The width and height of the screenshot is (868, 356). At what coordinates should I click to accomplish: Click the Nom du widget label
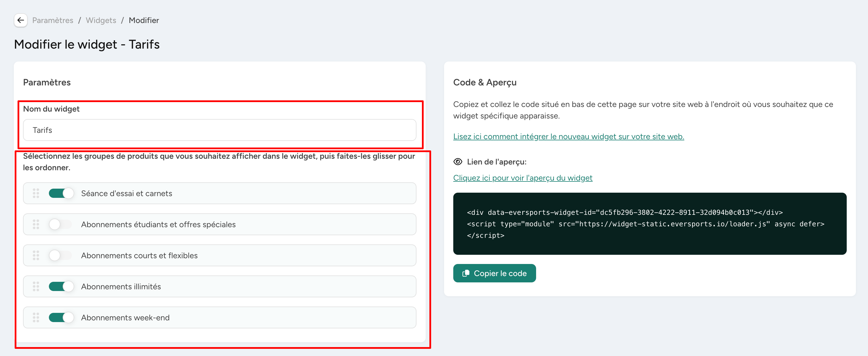[51, 109]
